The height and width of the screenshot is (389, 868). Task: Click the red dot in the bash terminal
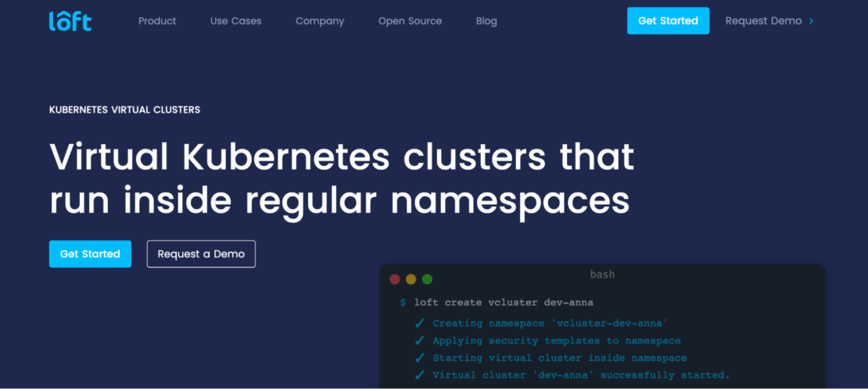point(395,279)
